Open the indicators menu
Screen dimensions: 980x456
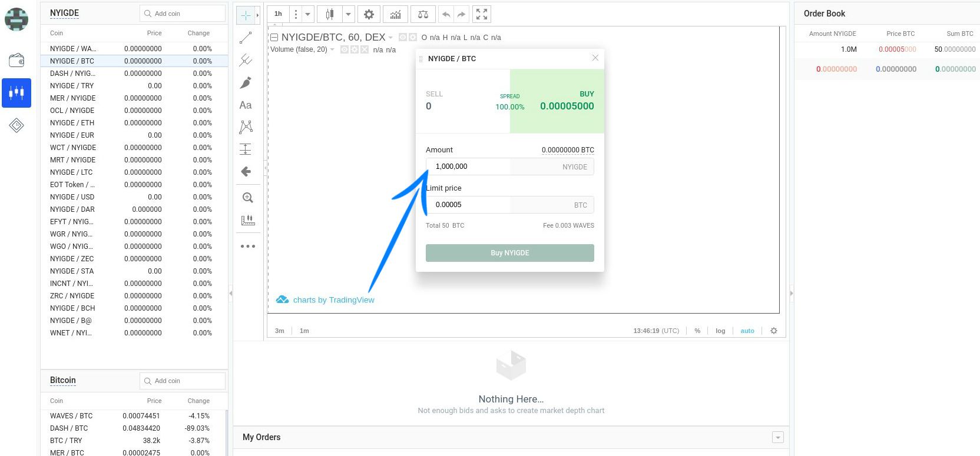[x=396, y=14]
